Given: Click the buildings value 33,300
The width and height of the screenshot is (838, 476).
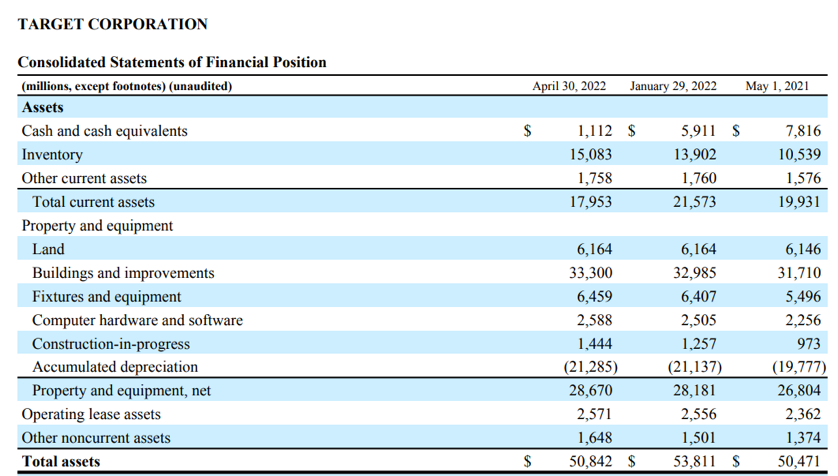Looking at the screenshot, I should (591, 273).
